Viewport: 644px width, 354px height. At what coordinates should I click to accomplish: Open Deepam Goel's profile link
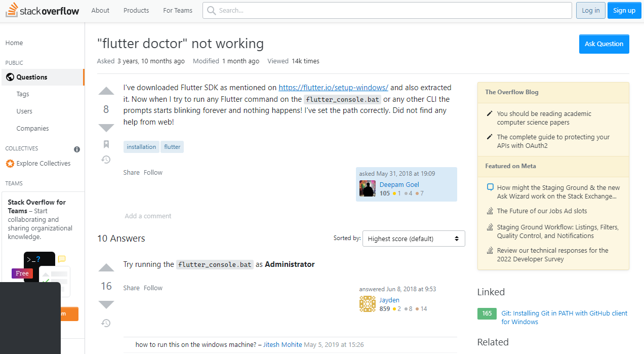pyautogui.click(x=399, y=185)
